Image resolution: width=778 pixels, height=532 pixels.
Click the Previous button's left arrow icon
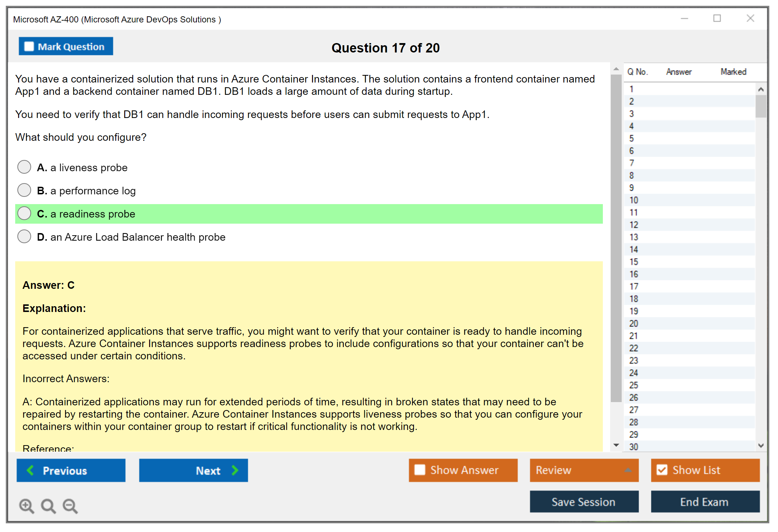click(30, 470)
